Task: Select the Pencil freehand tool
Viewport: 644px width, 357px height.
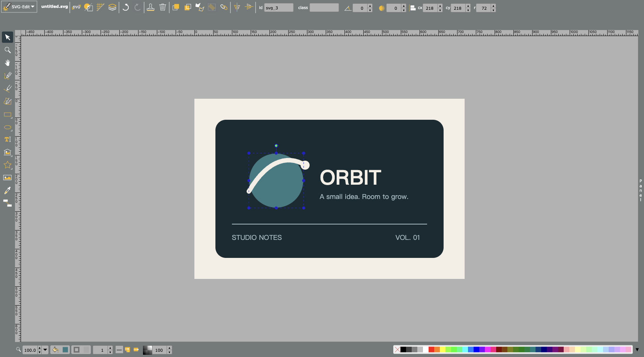Action: click(8, 76)
